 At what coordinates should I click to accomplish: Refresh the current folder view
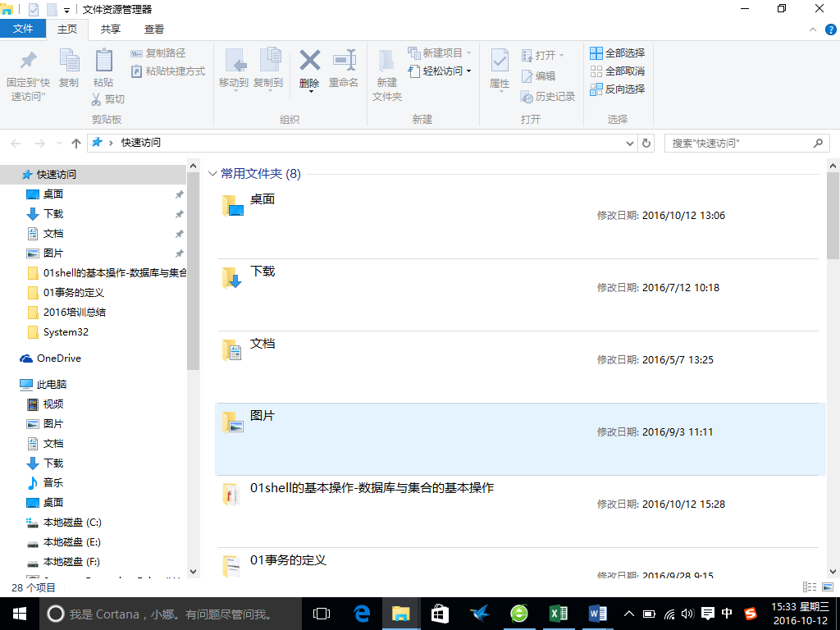click(x=646, y=143)
